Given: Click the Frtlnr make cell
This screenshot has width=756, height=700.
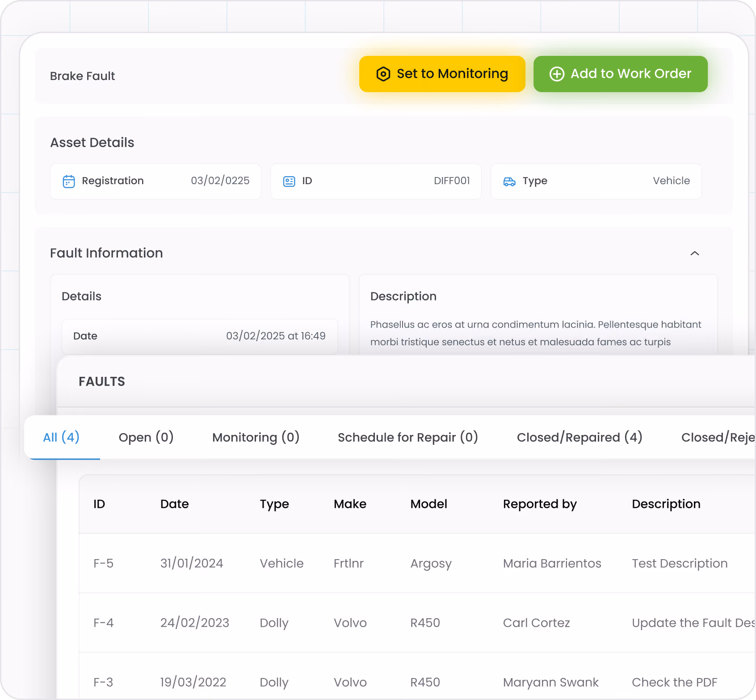Looking at the screenshot, I should (x=349, y=563).
